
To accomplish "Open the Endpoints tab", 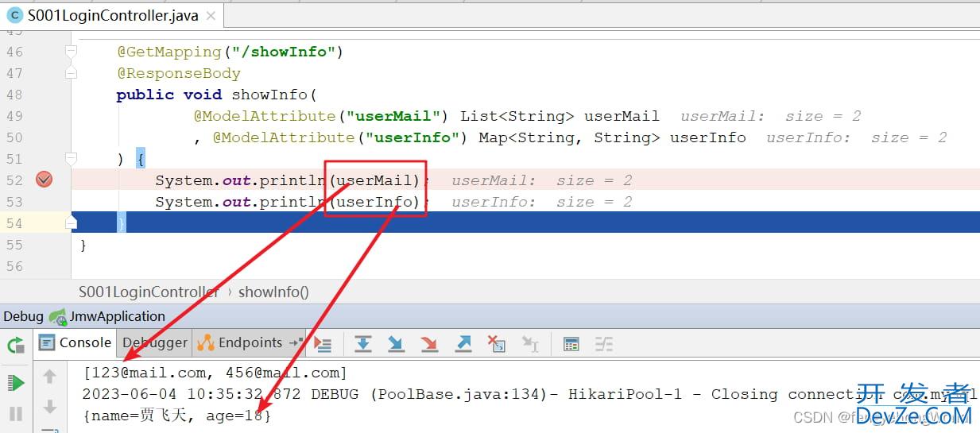I will point(241,342).
